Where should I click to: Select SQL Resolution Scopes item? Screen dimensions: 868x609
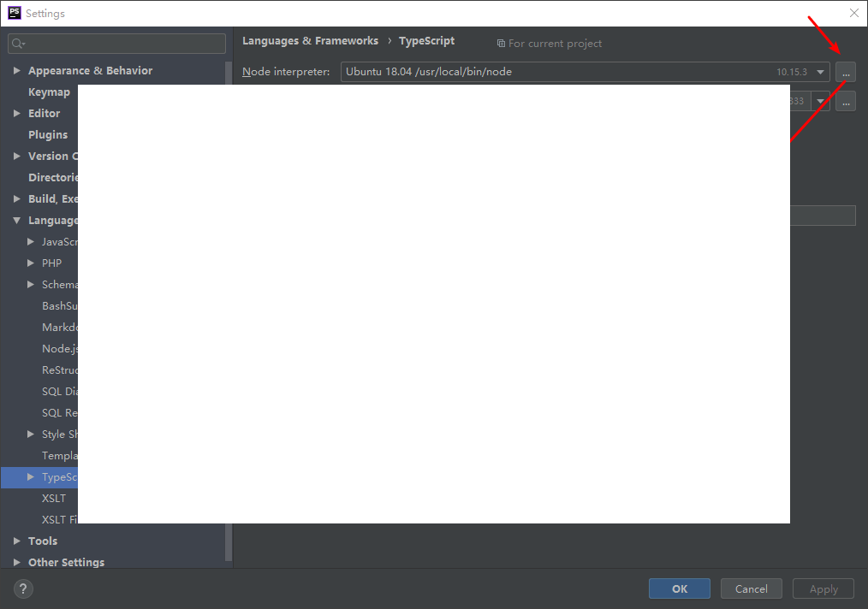[60, 412]
